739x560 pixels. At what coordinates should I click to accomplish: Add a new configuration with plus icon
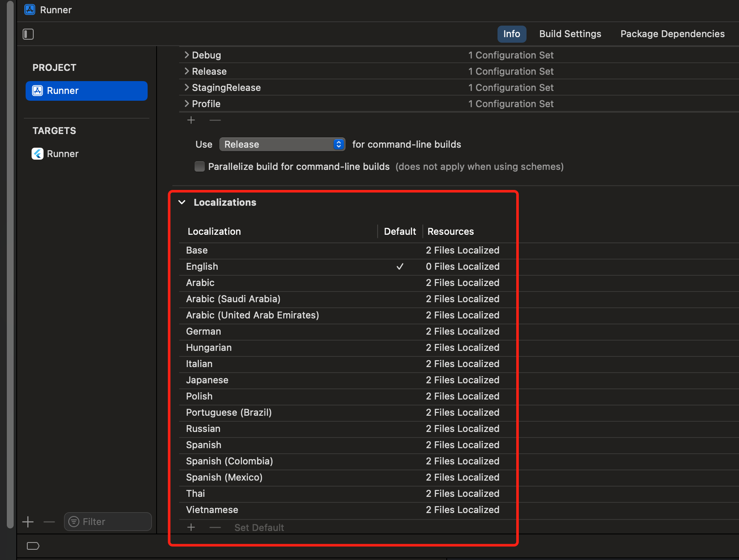click(191, 120)
